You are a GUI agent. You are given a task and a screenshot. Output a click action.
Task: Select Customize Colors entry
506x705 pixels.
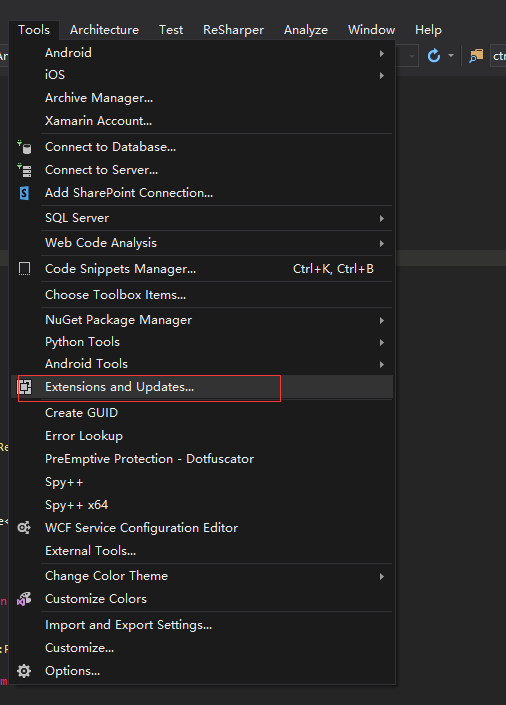202,599
